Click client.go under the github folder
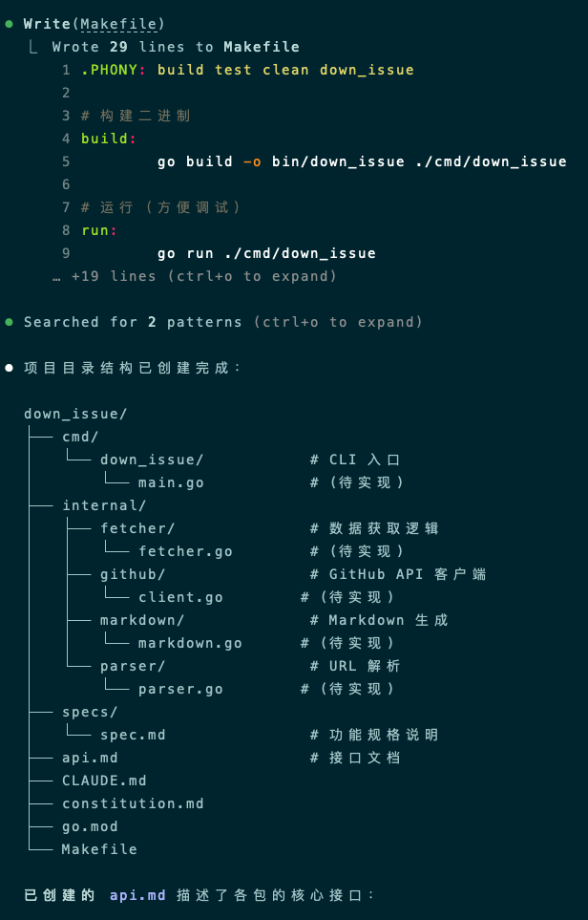 180,597
